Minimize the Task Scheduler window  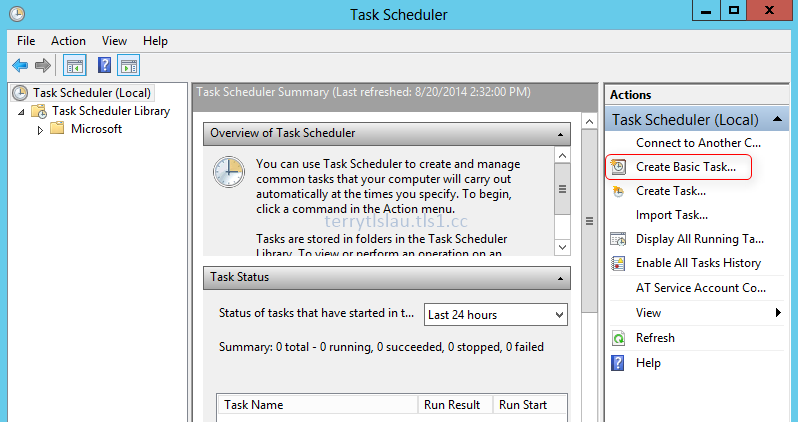tap(706, 11)
